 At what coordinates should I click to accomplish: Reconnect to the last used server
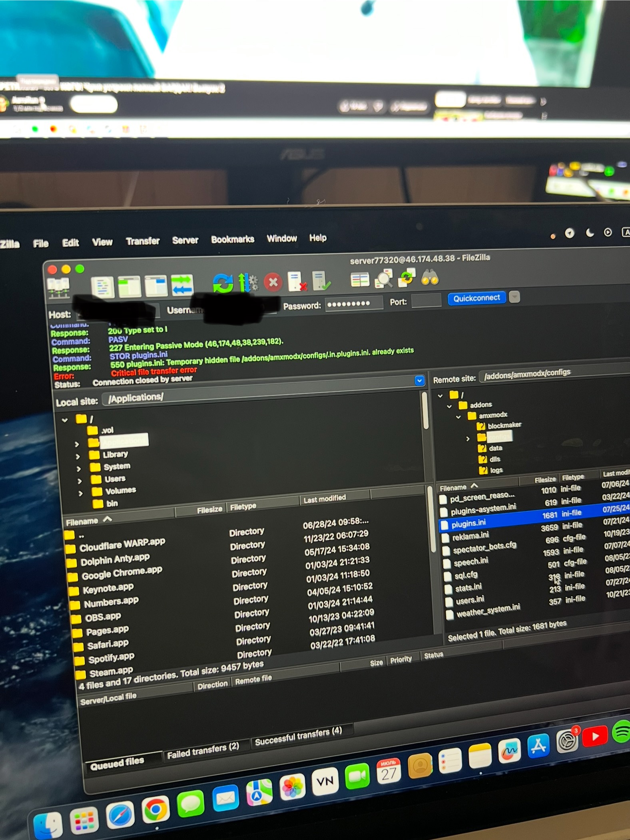click(x=322, y=280)
